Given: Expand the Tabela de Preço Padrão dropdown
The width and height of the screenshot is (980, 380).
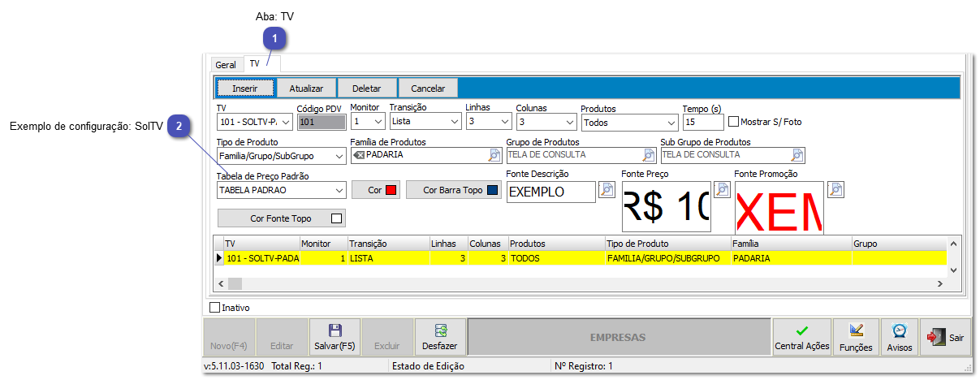Looking at the screenshot, I should click(339, 190).
